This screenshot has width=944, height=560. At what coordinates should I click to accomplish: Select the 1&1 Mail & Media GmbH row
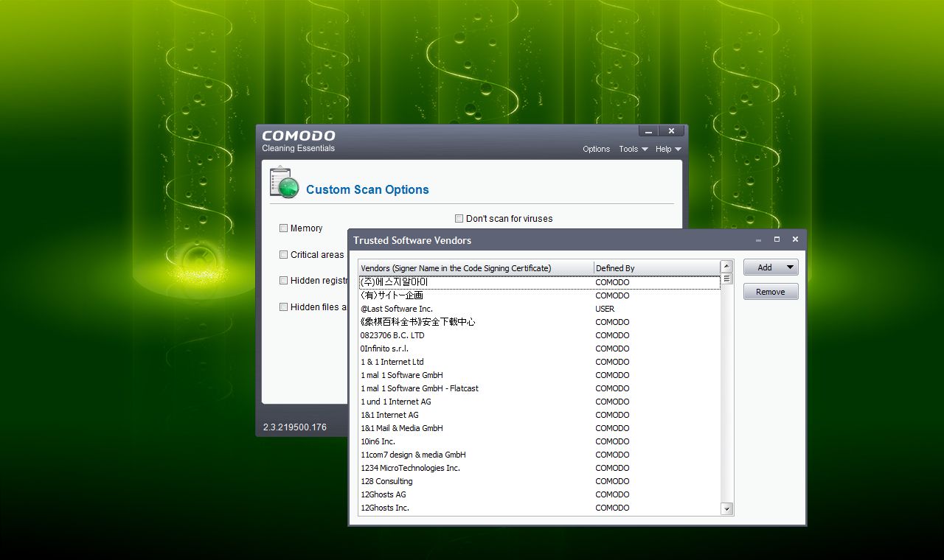pyautogui.click(x=539, y=428)
